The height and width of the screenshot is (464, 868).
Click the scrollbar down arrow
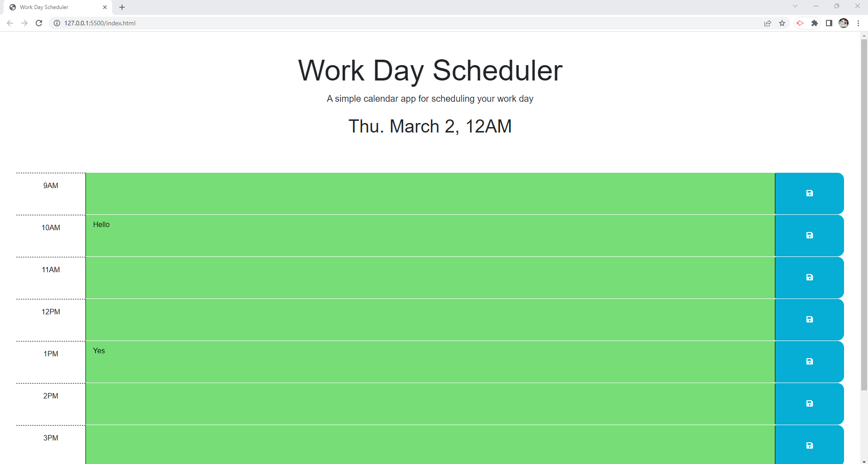(x=863, y=460)
